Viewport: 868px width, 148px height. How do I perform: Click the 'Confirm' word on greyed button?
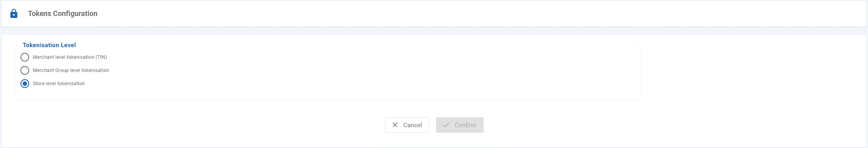point(465,125)
